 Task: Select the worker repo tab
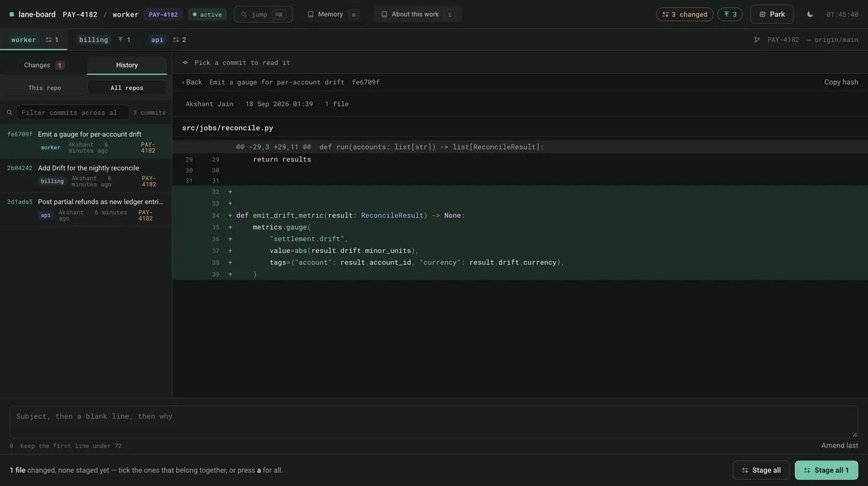click(x=34, y=40)
